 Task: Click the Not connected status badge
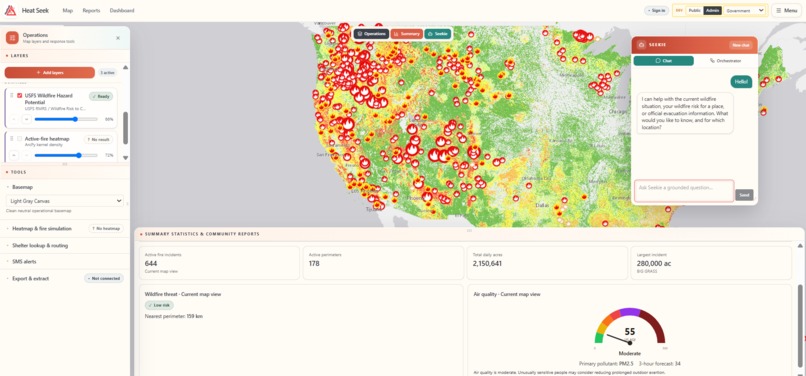104,278
